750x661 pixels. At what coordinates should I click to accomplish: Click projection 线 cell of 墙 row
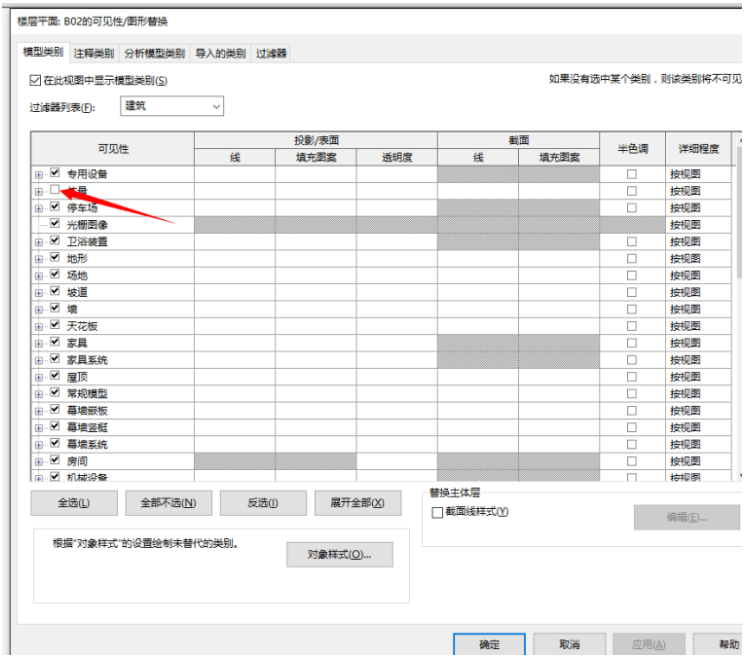coord(235,309)
